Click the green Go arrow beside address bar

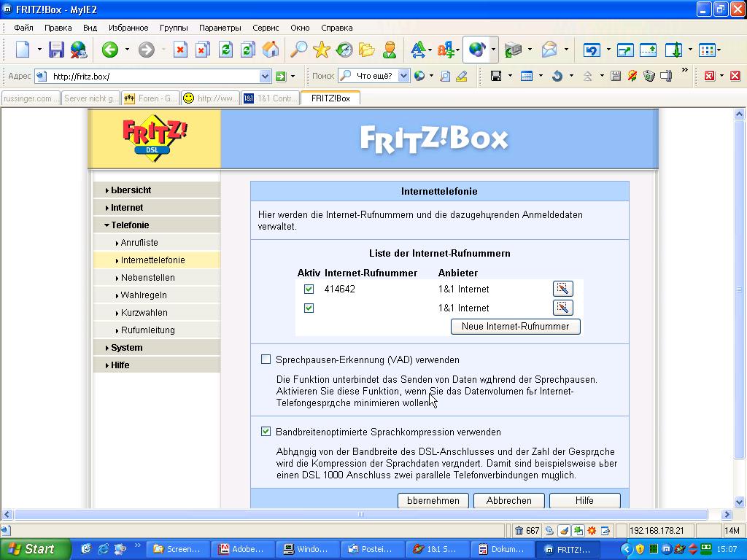click(x=281, y=76)
